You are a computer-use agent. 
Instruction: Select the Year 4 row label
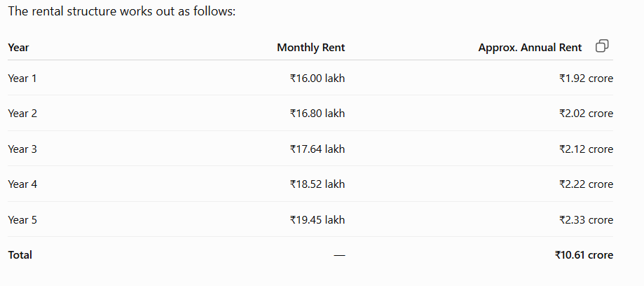[22, 184]
